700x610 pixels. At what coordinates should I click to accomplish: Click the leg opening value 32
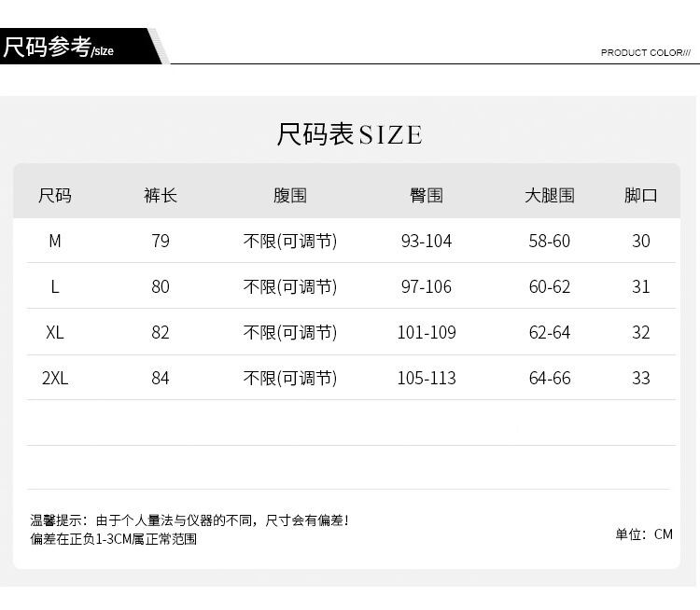640,332
